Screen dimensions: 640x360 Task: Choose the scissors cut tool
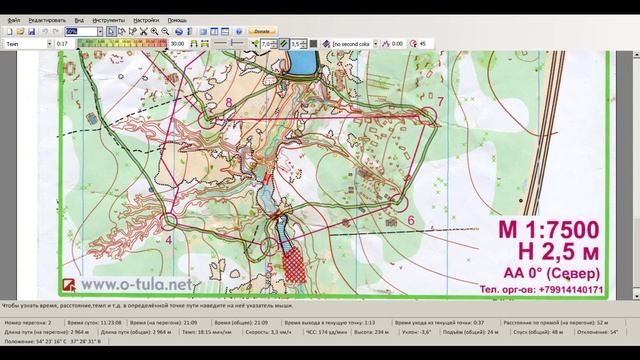click(x=144, y=31)
